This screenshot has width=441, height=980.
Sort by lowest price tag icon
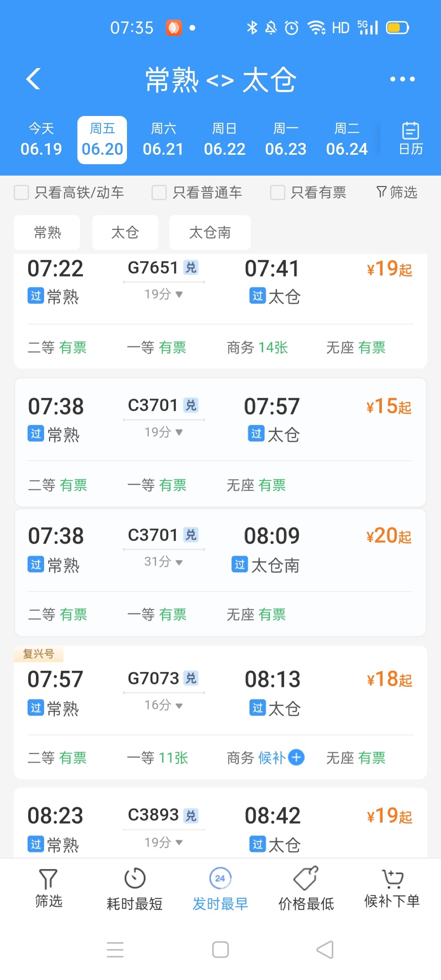tap(306, 879)
